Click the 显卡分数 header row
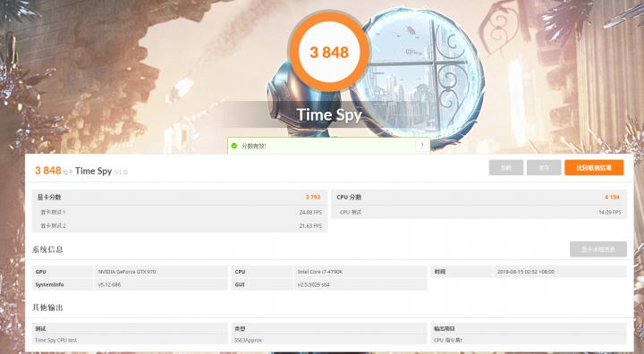The width and height of the screenshot is (644, 354). (x=180, y=198)
